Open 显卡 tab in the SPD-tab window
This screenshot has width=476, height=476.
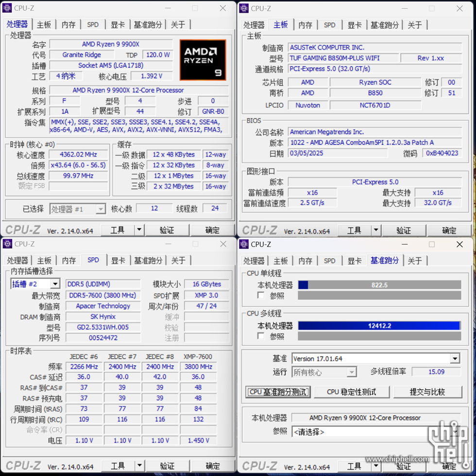point(118,261)
